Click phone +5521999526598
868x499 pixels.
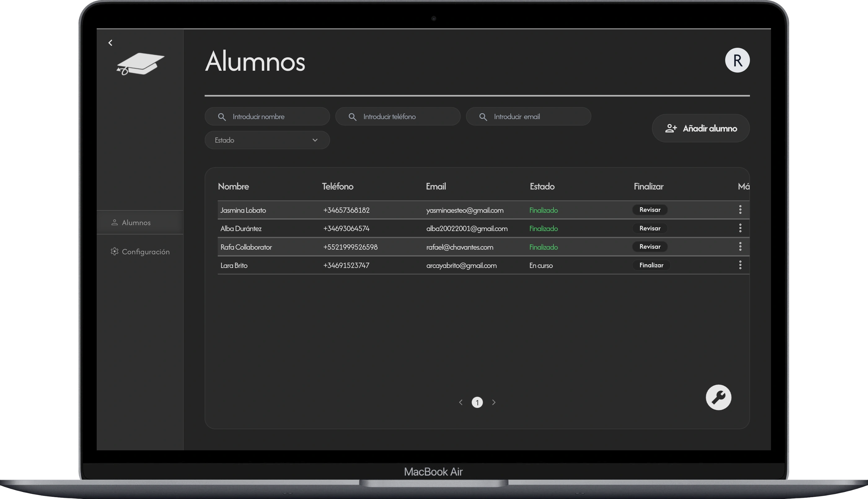350,247
